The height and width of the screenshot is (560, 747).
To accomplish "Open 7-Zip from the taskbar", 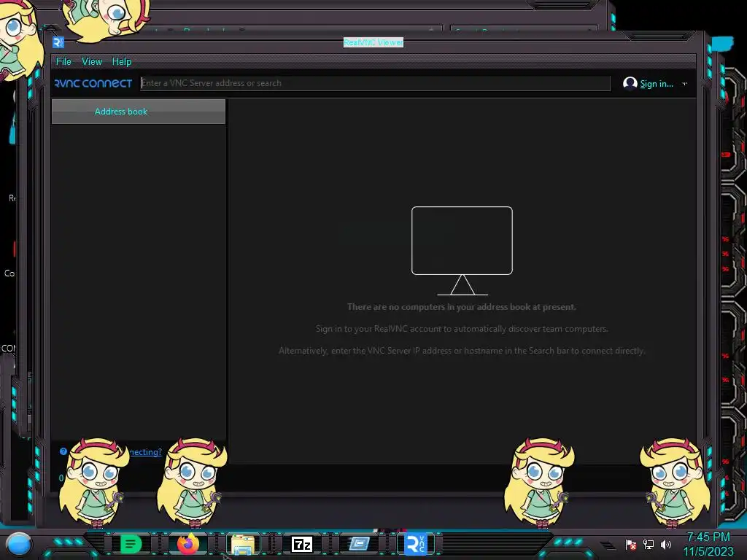I will (301, 544).
